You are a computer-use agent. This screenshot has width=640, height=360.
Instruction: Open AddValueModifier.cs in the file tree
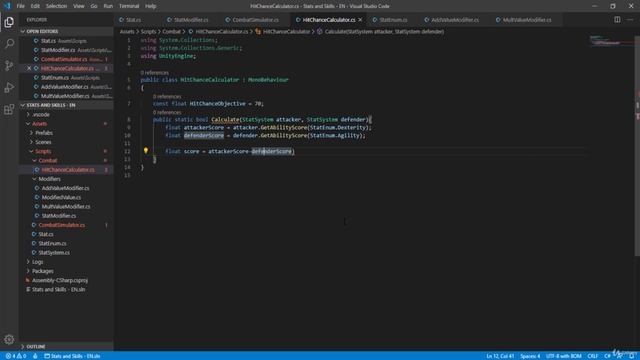coord(65,188)
